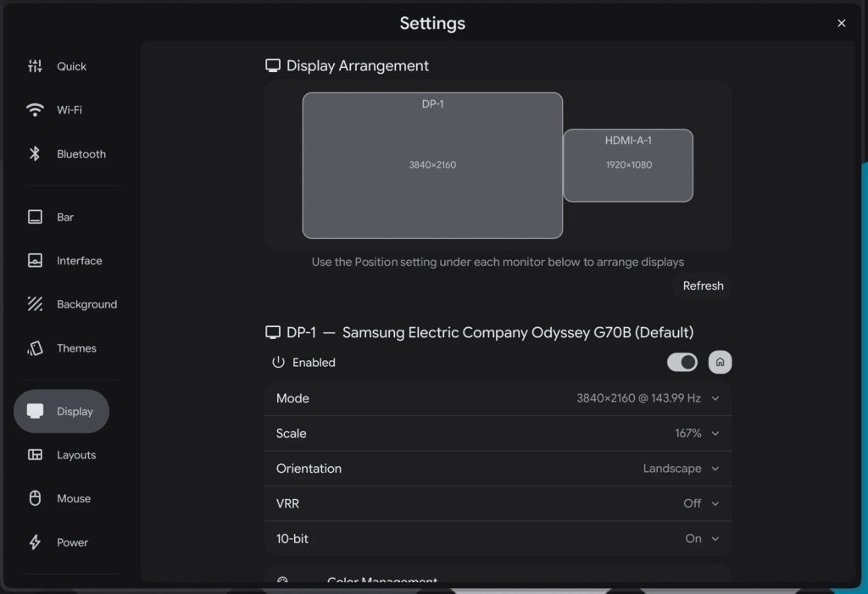Go to the Mouse settings section

point(74,498)
